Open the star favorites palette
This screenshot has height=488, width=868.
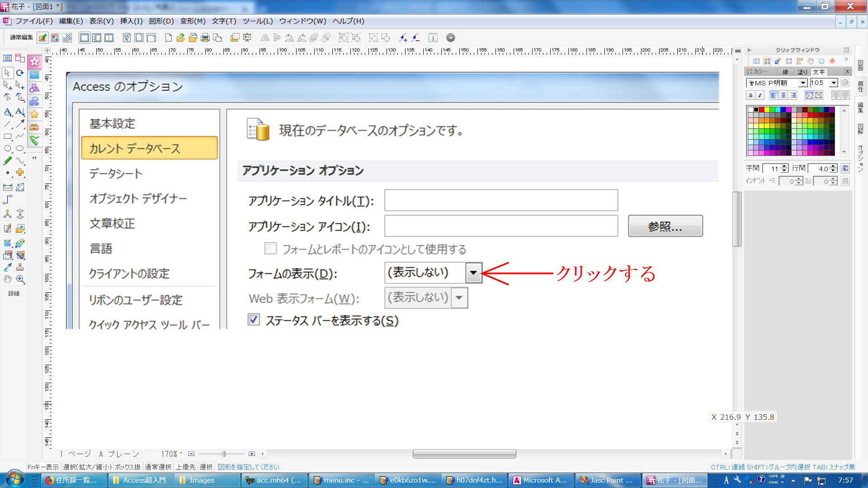tap(34, 114)
